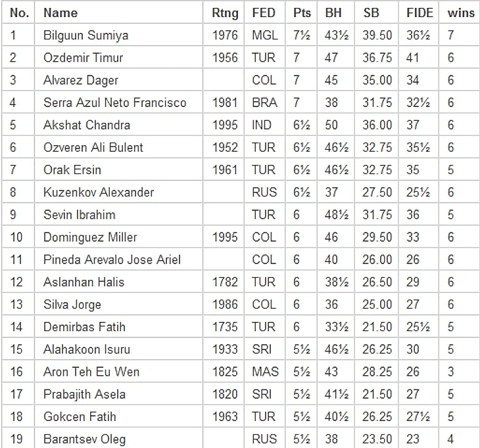Screen dimensions: 480x448
Task: Click the Rtng column header
Action: click(225, 13)
